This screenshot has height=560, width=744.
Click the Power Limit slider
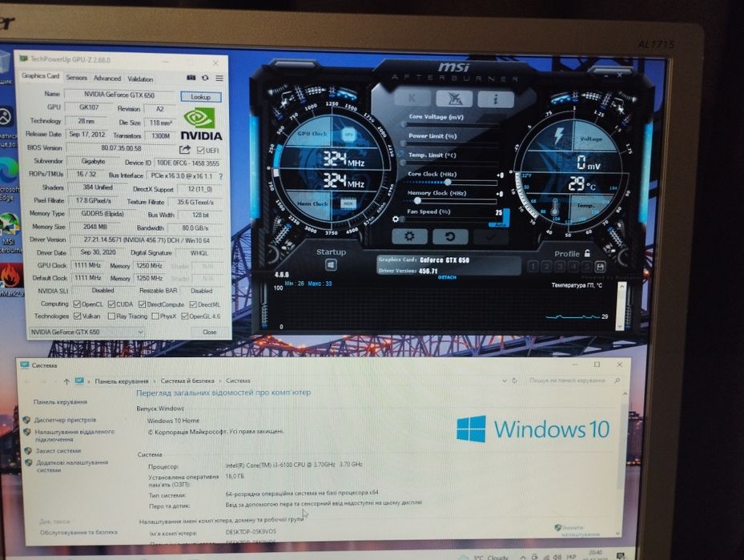450,143
